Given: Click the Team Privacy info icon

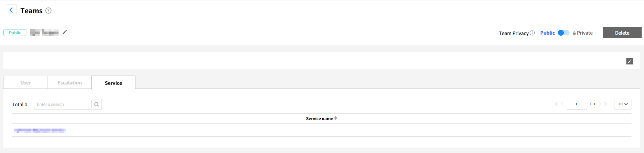Looking at the screenshot, I should pos(532,33).
